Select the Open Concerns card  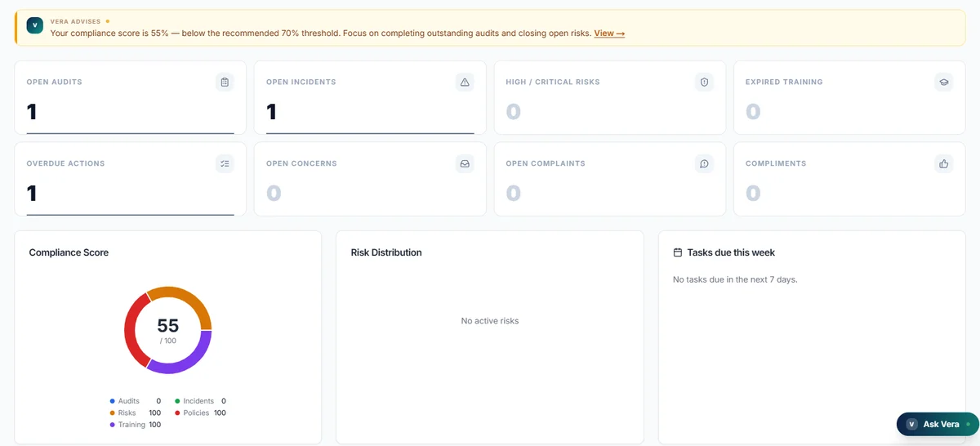click(x=370, y=179)
